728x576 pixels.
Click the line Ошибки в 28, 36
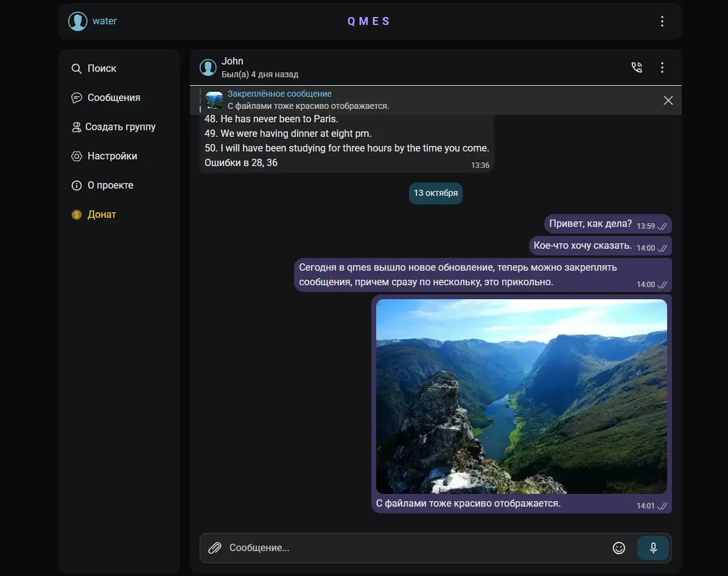click(x=241, y=163)
